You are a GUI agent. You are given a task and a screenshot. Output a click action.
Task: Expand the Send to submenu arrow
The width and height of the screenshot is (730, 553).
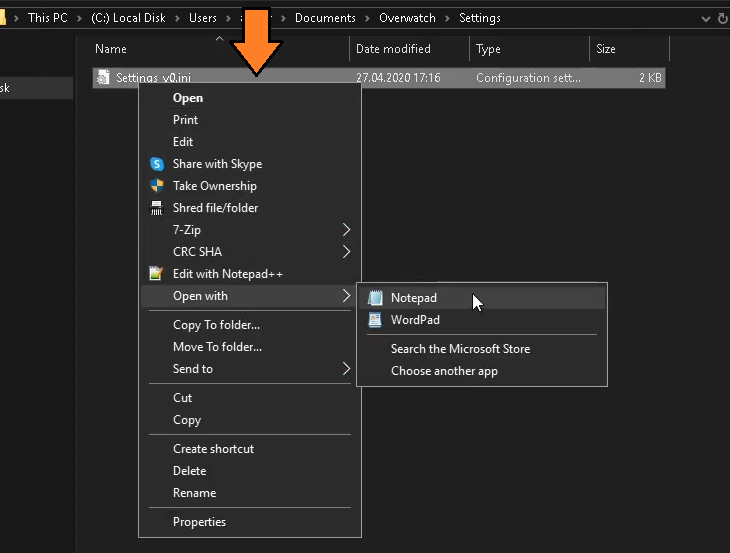[346, 369]
